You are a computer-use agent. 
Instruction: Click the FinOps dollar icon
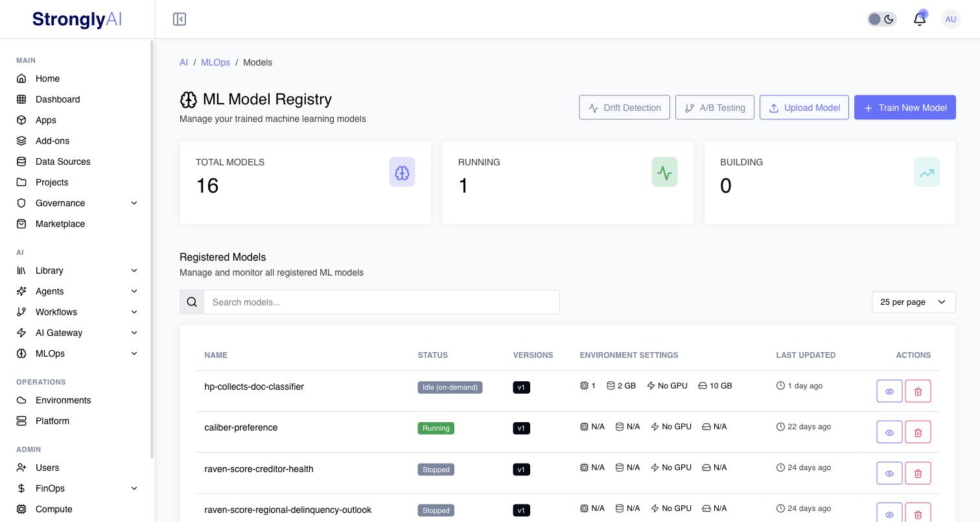click(x=21, y=488)
